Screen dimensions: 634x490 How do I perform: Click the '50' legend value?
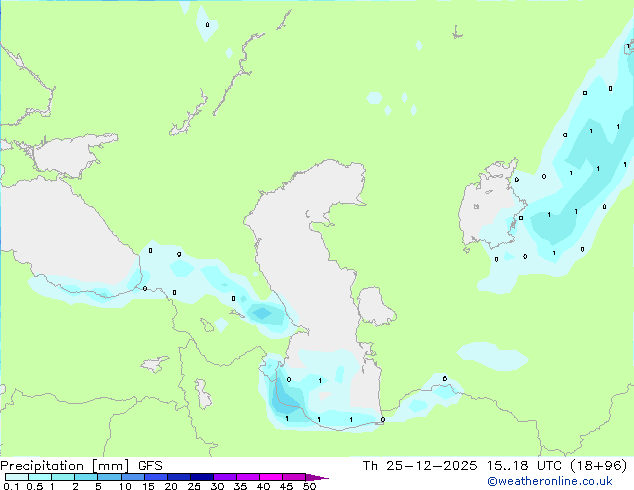tap(309, 486)
